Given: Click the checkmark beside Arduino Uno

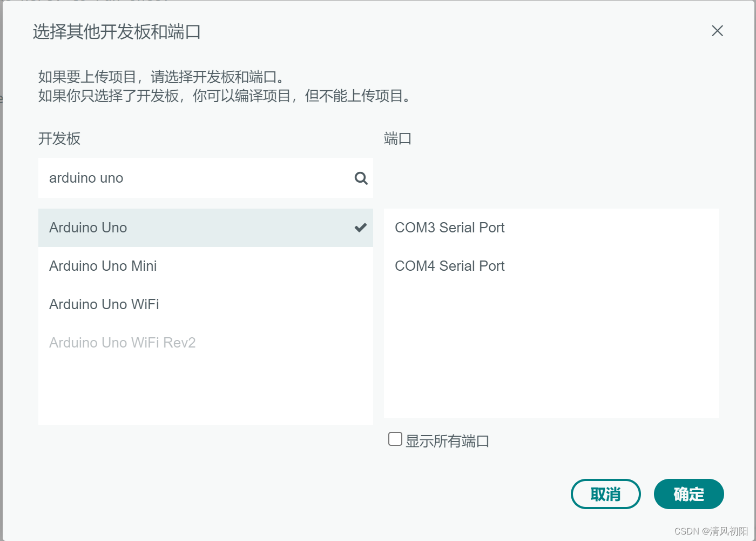Looking at the screenshot, I should (x=360, y=228).
